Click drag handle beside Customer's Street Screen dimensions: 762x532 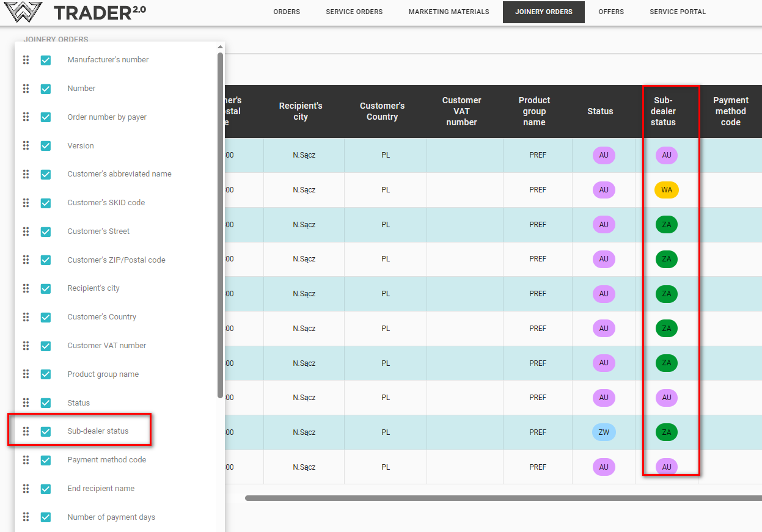26,231
